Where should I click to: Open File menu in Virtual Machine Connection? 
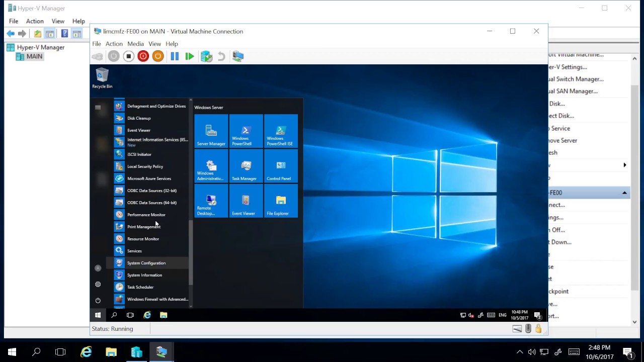click(x=97, y=44)
